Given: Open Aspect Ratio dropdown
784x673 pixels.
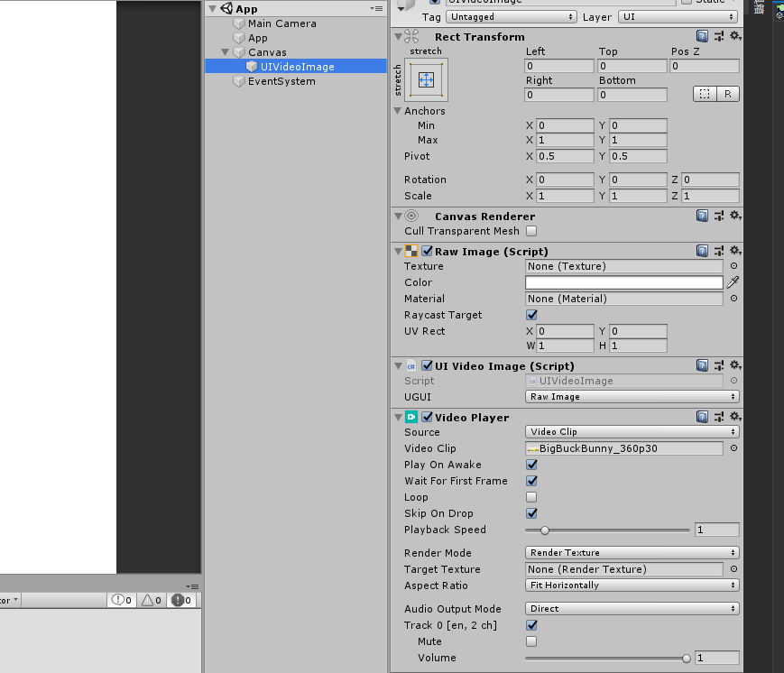Looking at the screenshot, I should [632, 585].
